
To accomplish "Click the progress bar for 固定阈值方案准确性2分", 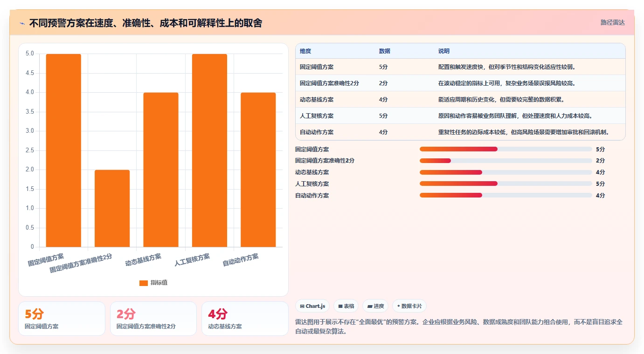I will 506,161.
